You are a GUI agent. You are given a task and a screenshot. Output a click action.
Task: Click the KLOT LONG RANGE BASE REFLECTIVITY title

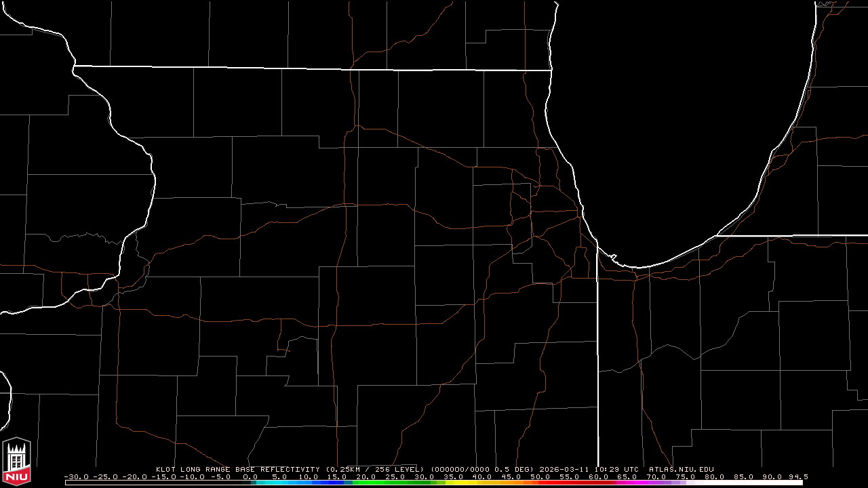[x=238, y=469]
